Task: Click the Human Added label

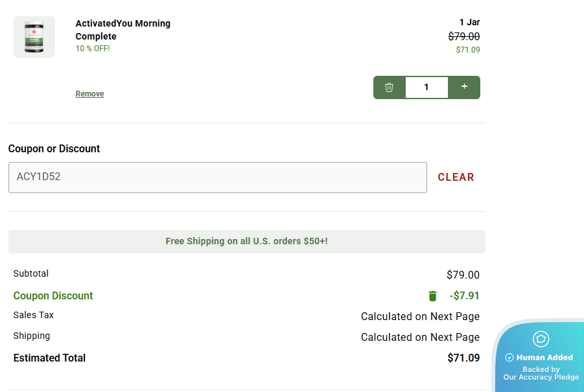Action: [544, 358]
